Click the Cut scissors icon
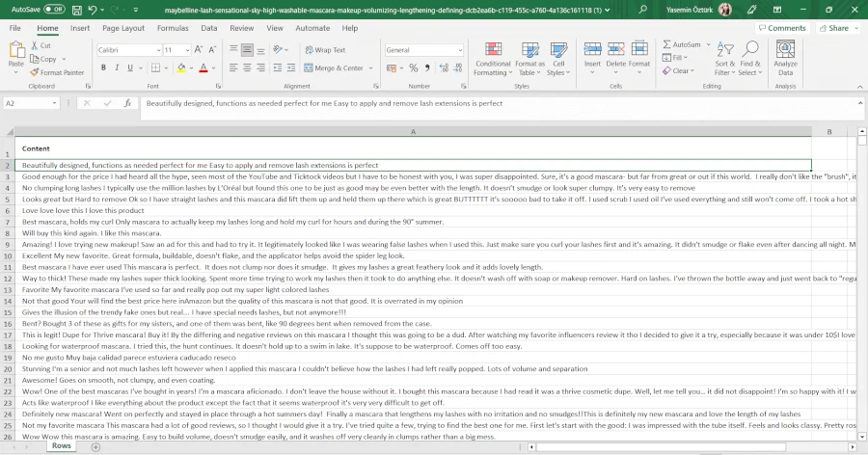This screenshot has height=455, width=868. tap(35, 45)
